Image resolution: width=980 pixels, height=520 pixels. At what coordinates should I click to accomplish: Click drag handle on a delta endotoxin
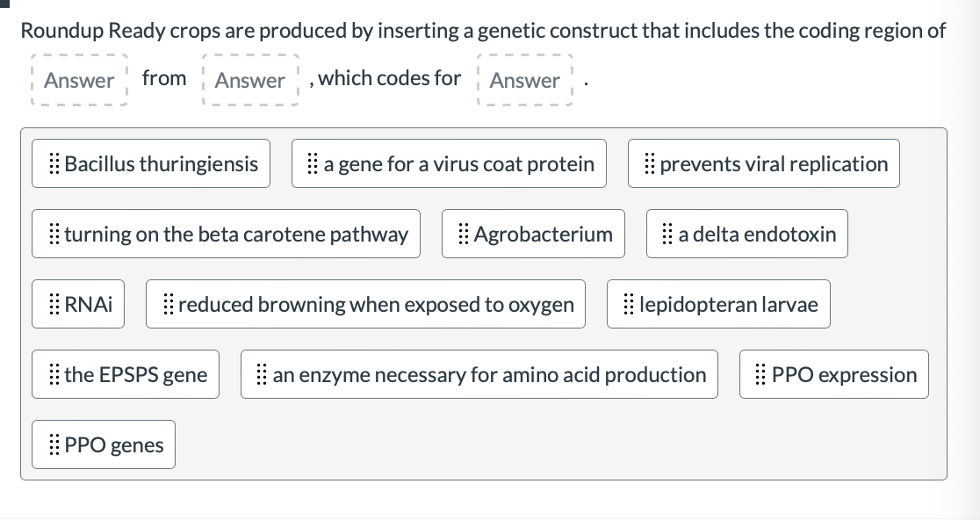[668, 235]
